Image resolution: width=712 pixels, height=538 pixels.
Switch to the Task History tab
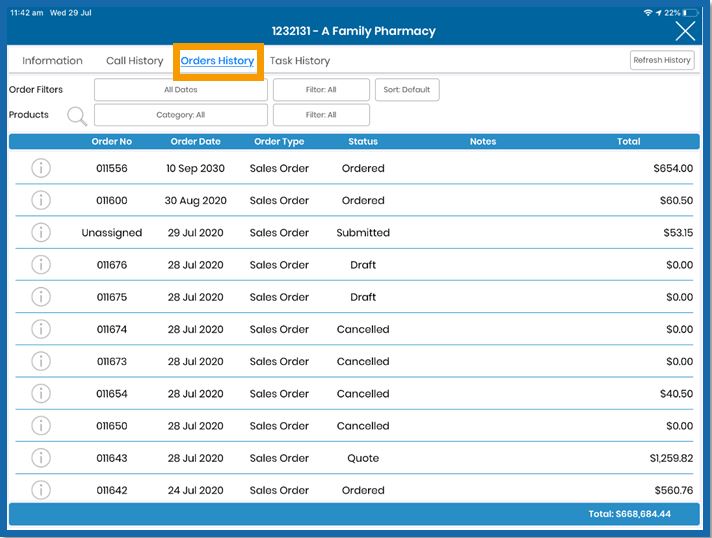pyautogui.click(x=300, y=61)
